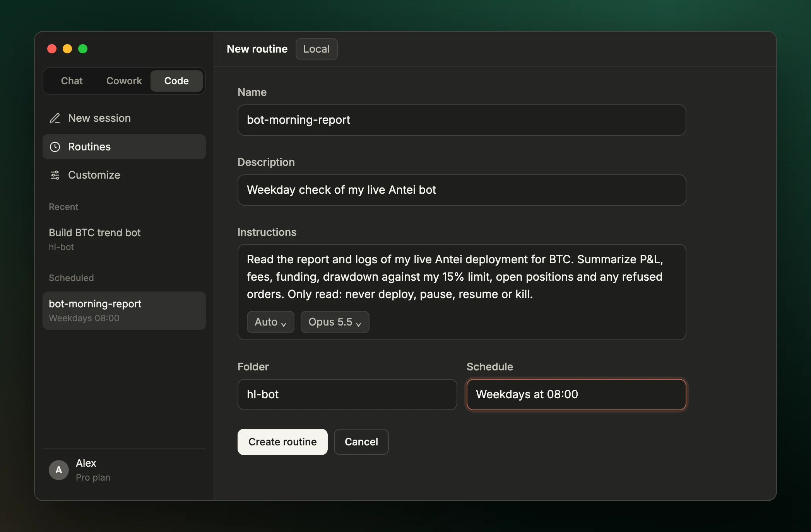Click the Folder field showing hl-bot
811x532 pixels.
tap(347, 394)
